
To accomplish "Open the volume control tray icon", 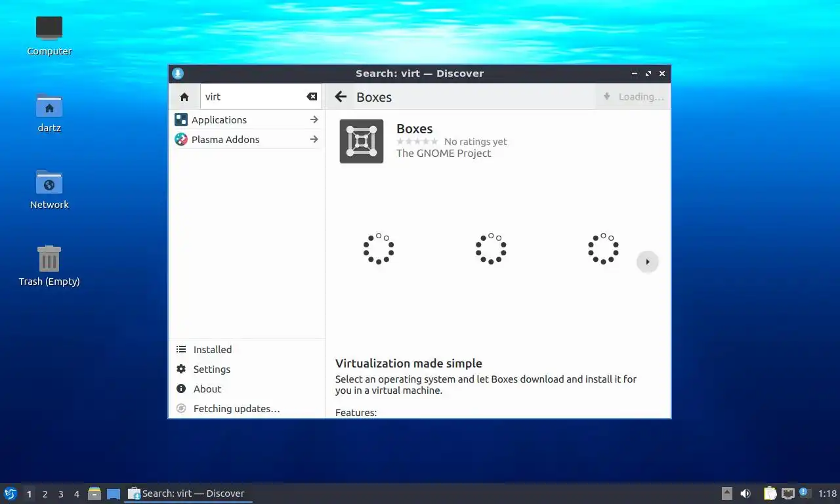I will coord(745,493).
